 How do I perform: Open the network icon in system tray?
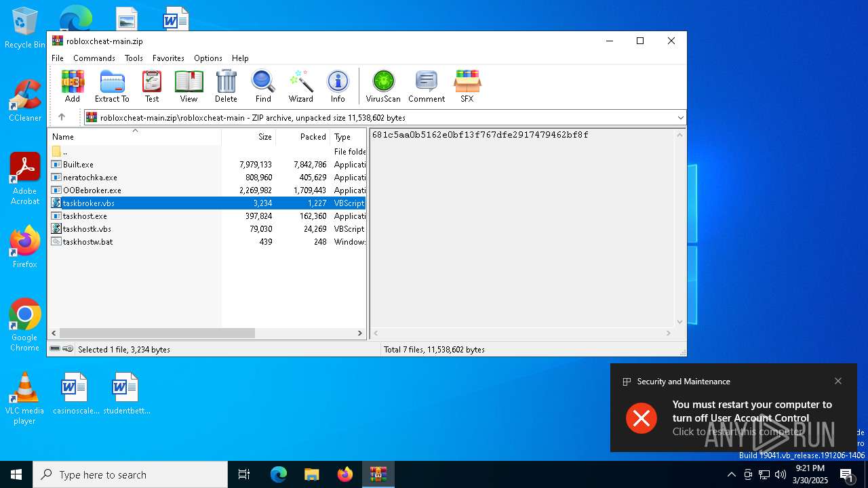[x=764, y=474]
